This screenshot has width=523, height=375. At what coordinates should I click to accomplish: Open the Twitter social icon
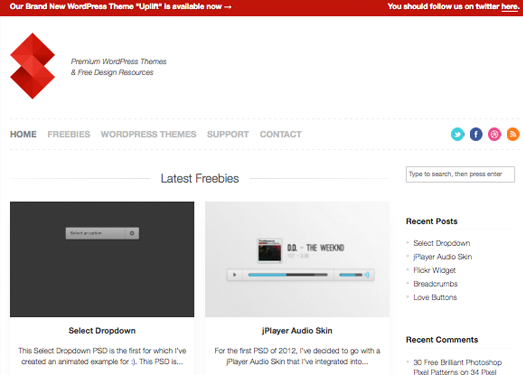[x=458, y=134]
